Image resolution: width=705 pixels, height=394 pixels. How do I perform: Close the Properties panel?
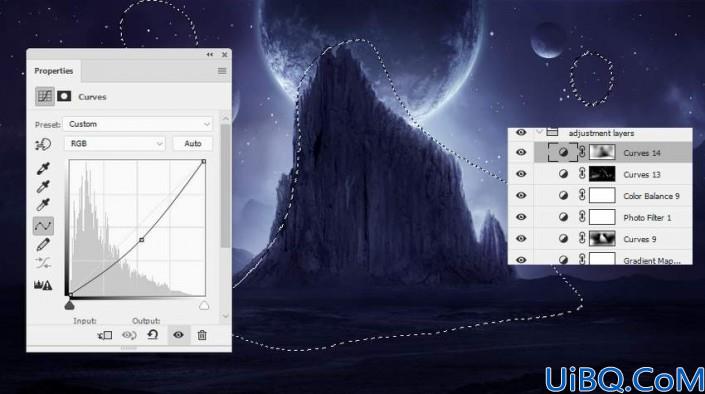(x=224, y=54)
